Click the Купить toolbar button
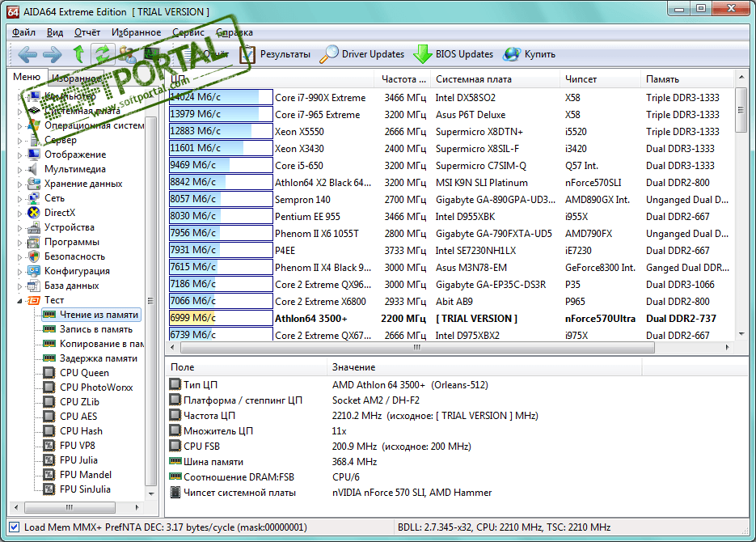The image size is (756, 542). [530, 54]
